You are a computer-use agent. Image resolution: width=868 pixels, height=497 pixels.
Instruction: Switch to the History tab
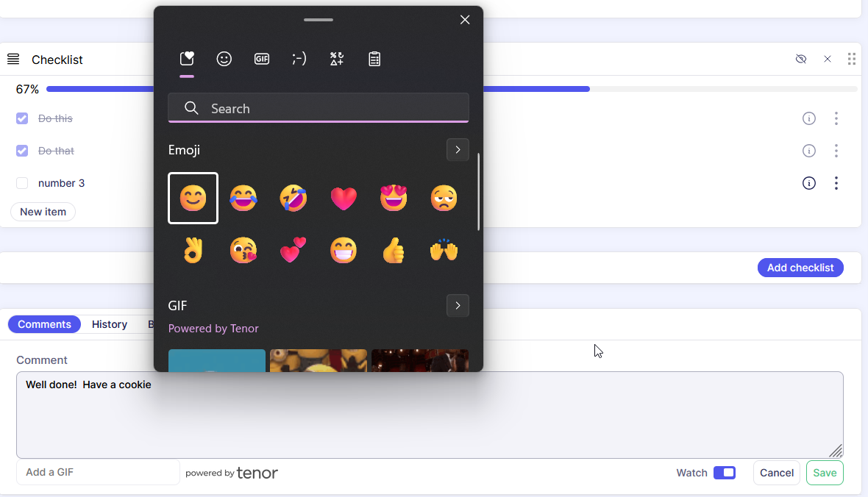(110, 324)
